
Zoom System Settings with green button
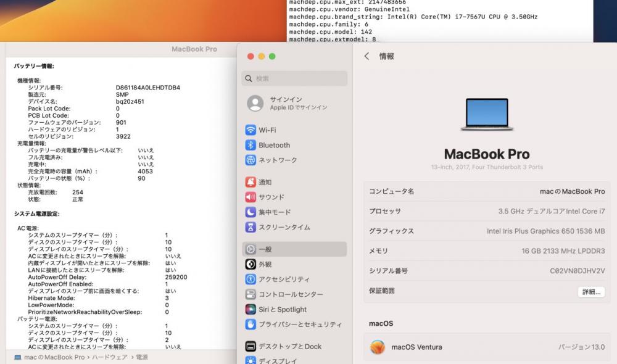[x=272, y=56]
